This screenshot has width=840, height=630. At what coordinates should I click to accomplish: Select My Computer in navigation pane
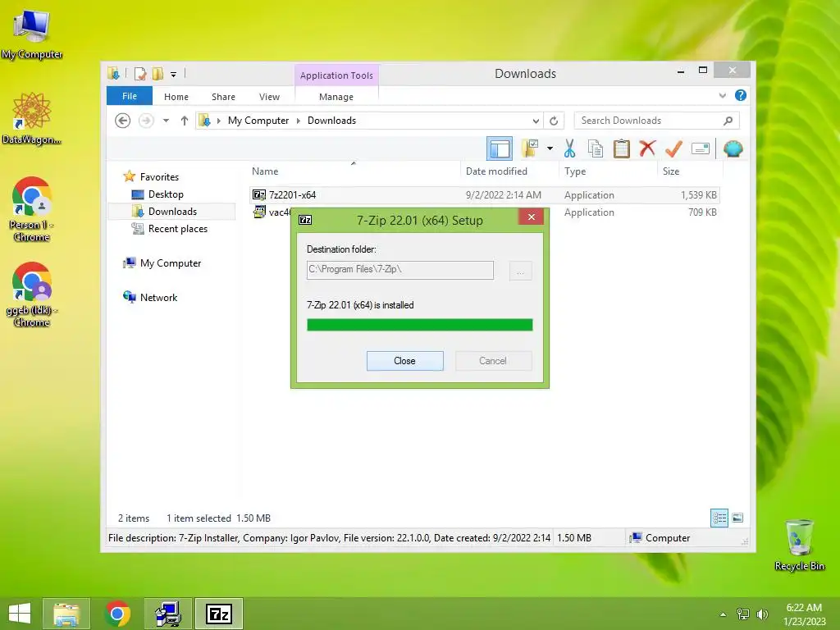(x=171, y=263)
